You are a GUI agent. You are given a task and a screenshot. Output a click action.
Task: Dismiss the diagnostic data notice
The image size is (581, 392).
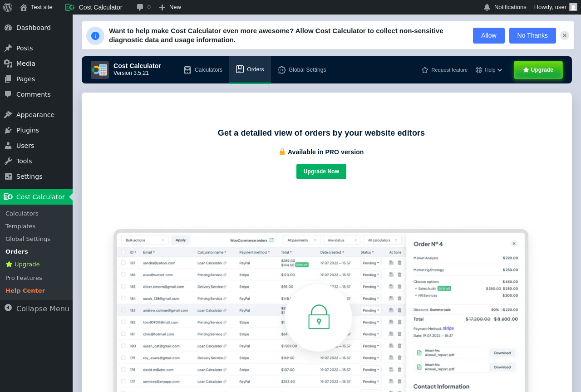coord(565,35)
